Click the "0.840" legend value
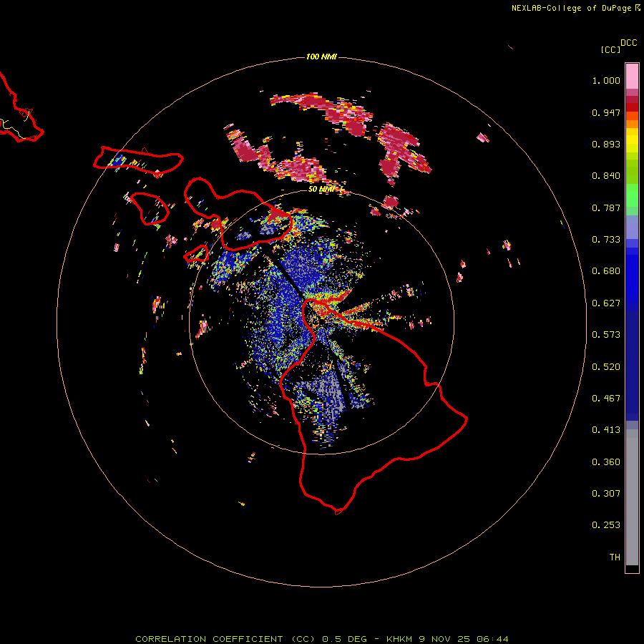The width and height of the screenshot is (644, 644). pyautogui.click(x=606, y=176)
